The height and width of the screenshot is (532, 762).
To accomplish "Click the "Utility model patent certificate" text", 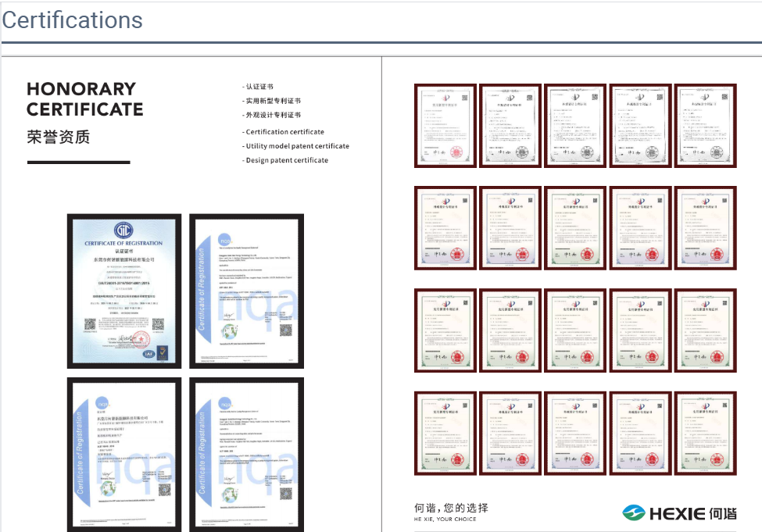I will pyautogui.click(x=297, y=146).
